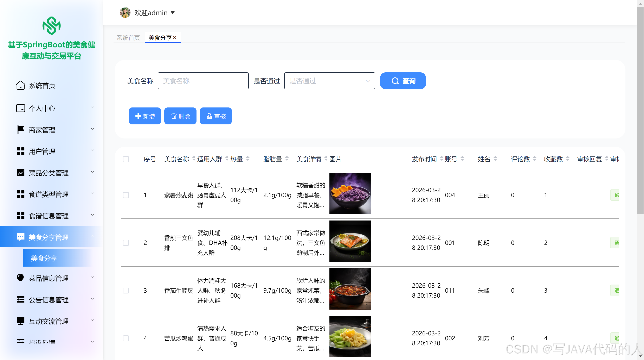
Task: Click the chat bubble icon beside 美食分享管理
Action: coord(20,237)
